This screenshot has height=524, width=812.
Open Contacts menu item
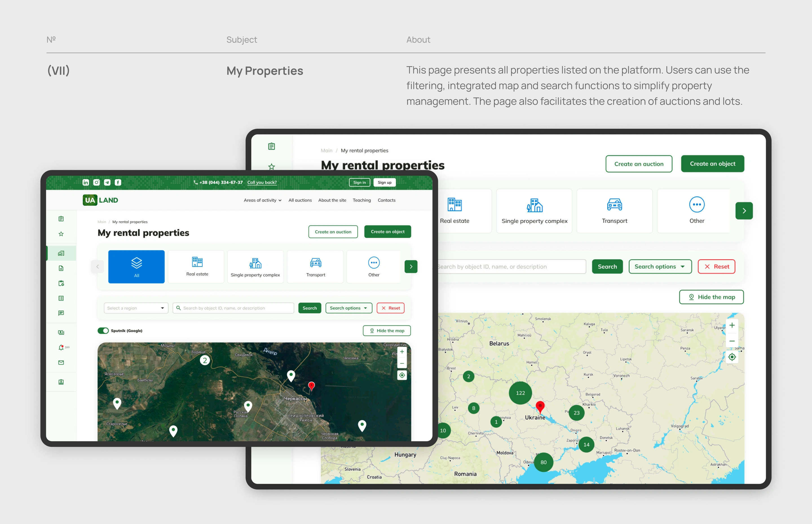coord(387,200)
